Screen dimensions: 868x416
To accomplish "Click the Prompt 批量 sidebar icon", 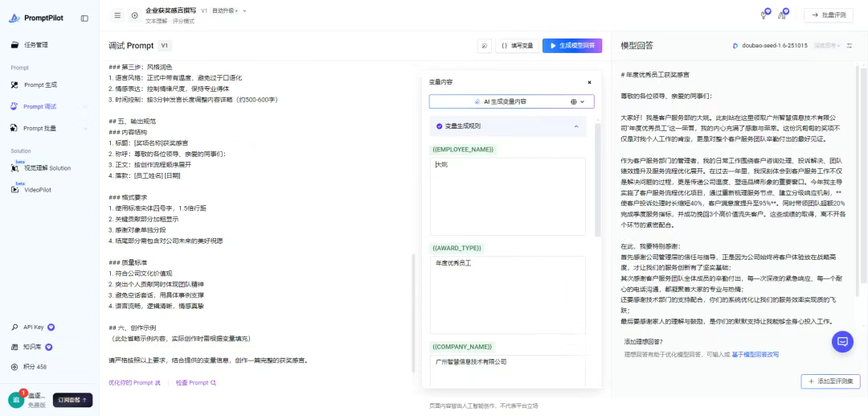I will coord(15,128).
